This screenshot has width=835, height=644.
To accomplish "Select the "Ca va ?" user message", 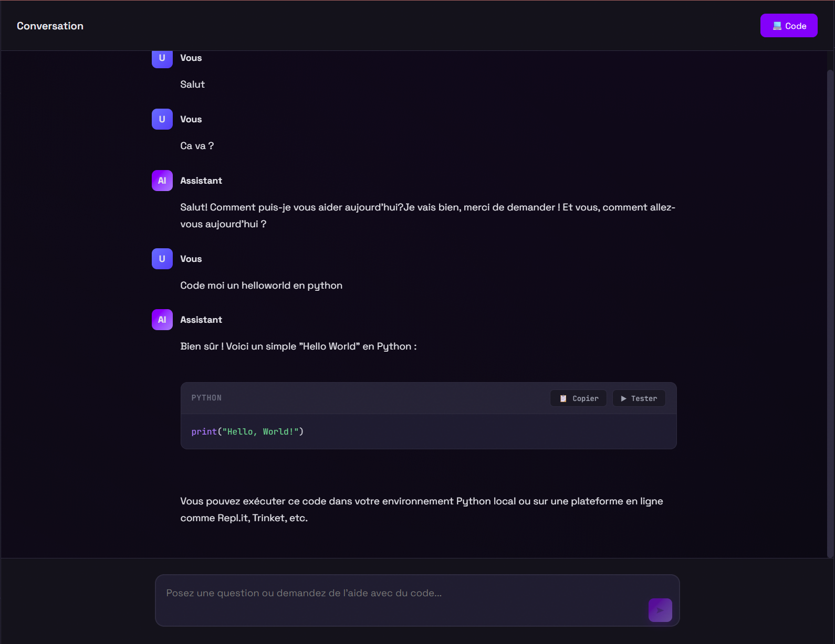I will coord(197,146).
